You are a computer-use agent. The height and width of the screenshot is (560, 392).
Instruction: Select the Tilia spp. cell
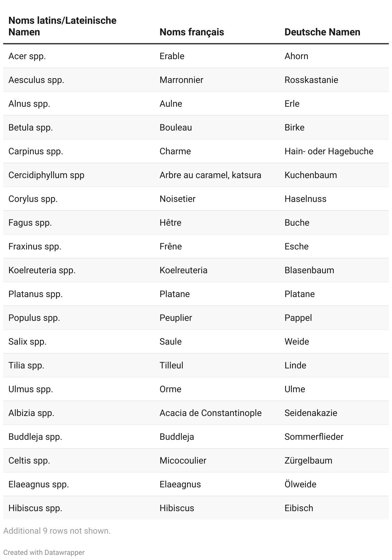click(26, 365)
